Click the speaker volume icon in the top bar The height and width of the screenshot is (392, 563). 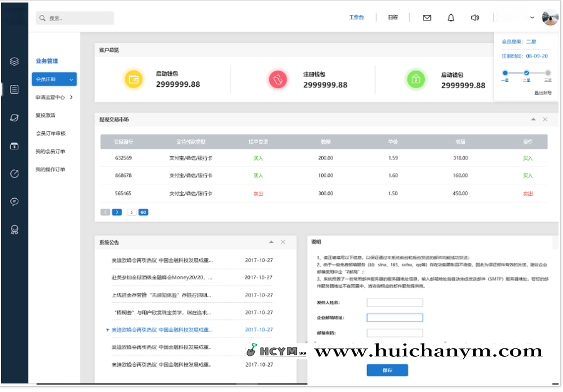pyautogui.click(x=475, y=17)
